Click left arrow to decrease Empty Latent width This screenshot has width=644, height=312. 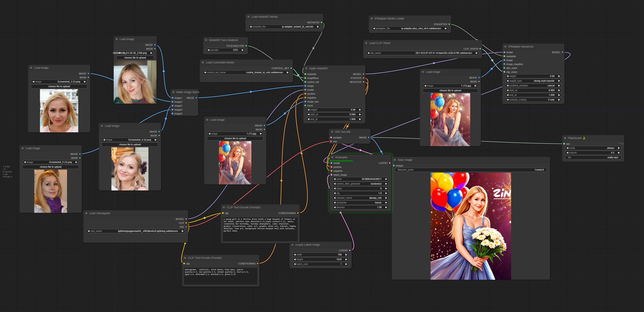click(295, 255)
